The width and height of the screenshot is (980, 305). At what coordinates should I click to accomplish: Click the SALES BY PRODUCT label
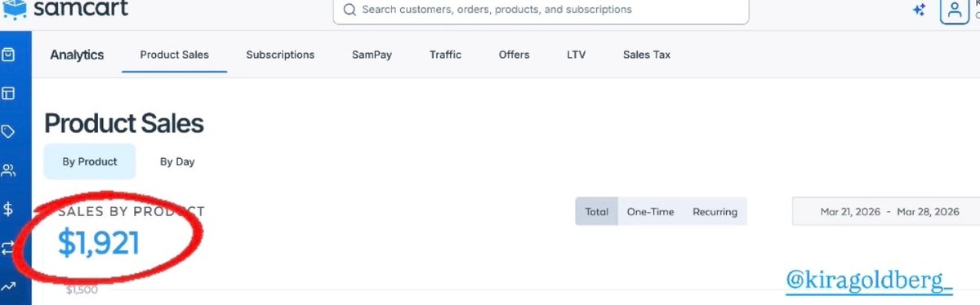[131, 211]
